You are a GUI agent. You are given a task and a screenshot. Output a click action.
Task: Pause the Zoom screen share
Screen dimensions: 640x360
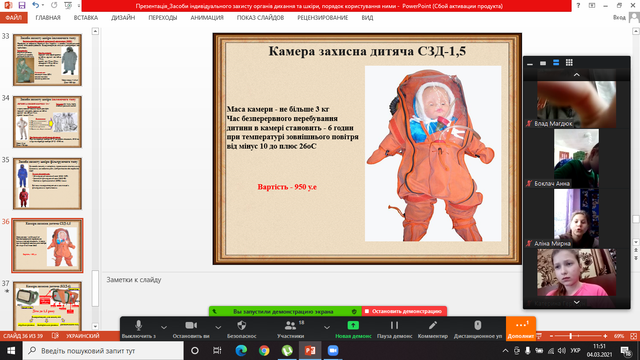tap(394, 329)
